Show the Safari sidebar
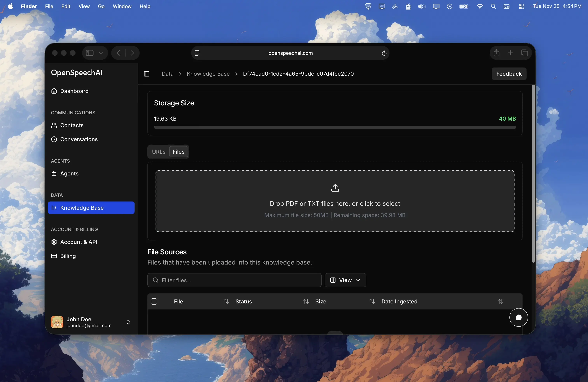This screenshot has width=588, height=382. pyautogui.click(x=89, y=53)
